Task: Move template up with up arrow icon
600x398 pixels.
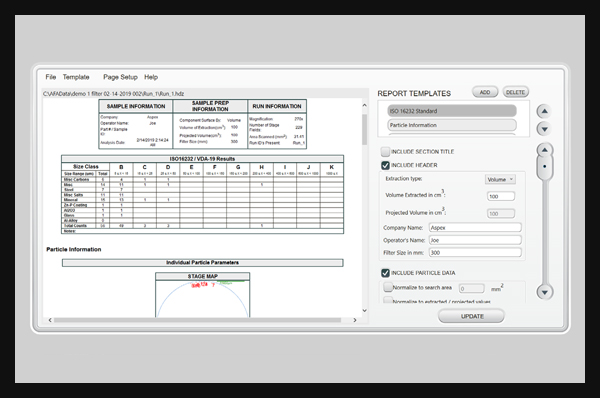Action: click(544, 111)
